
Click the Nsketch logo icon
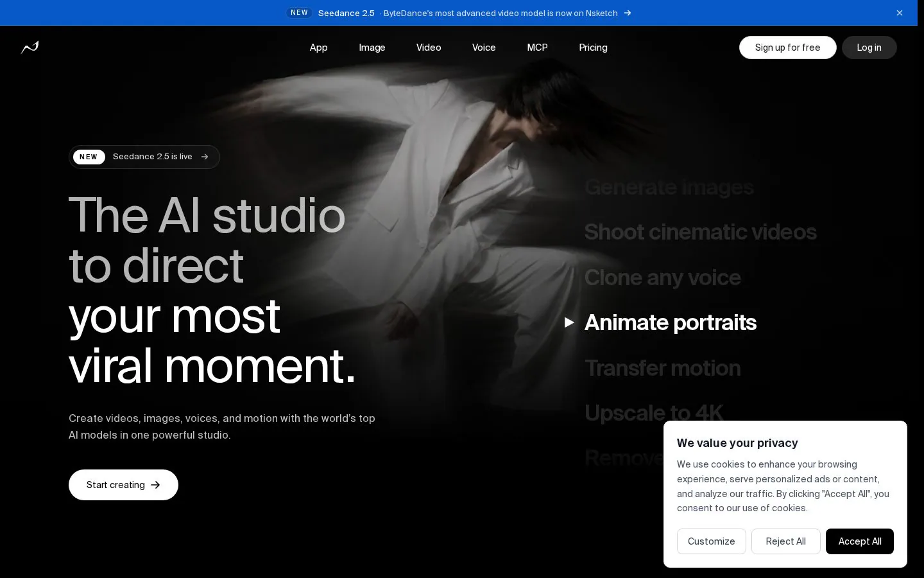(x=30, y=48)
